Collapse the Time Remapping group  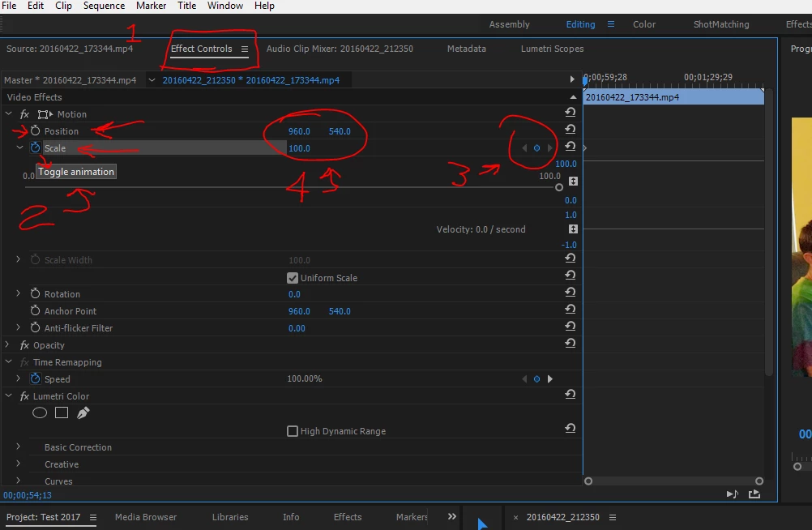click(x=8, y=361)
